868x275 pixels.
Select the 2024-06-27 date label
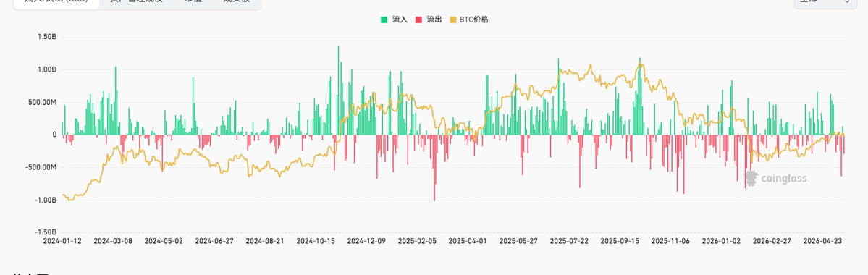[x=214, y=241]
